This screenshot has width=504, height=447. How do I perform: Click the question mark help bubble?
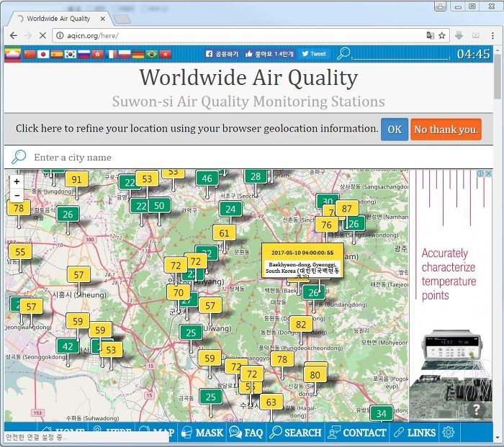[x=477, y=409]
